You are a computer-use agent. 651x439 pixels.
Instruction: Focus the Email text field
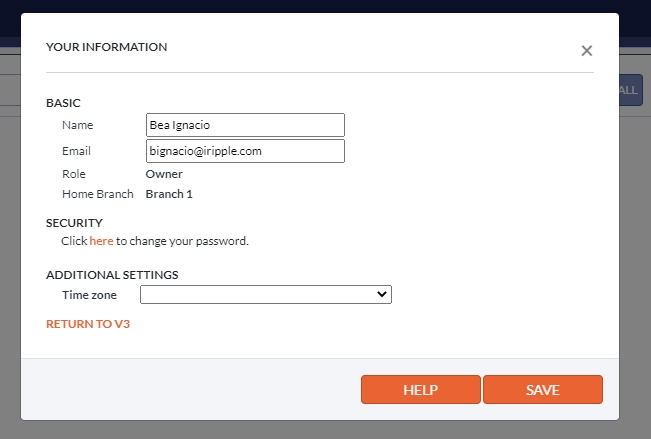point(245,151)
